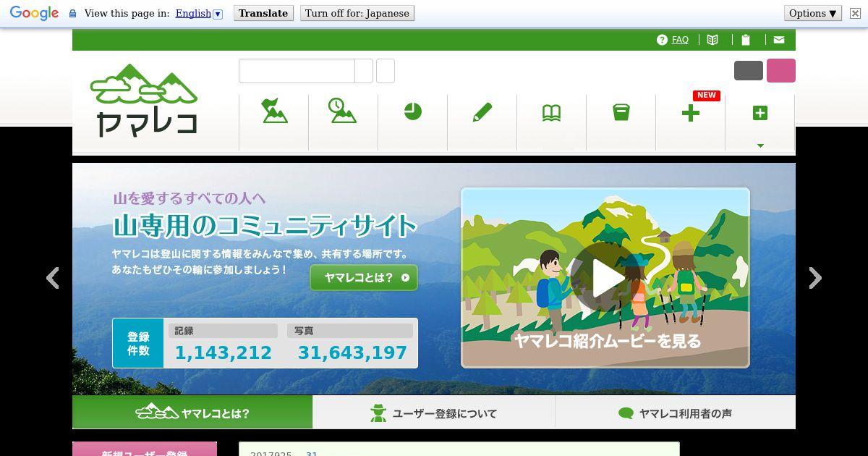The height and width of the screenshot is (456, 868).
Task: Click the open-book guide icon in green bar
Action: [712, 40]
